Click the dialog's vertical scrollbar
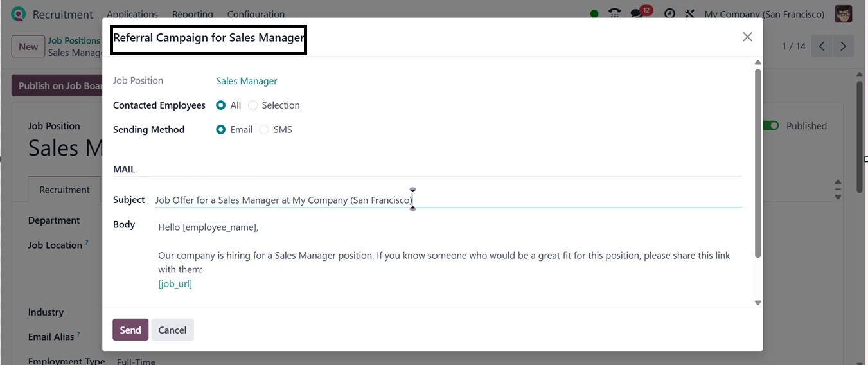 coord(757,161)
